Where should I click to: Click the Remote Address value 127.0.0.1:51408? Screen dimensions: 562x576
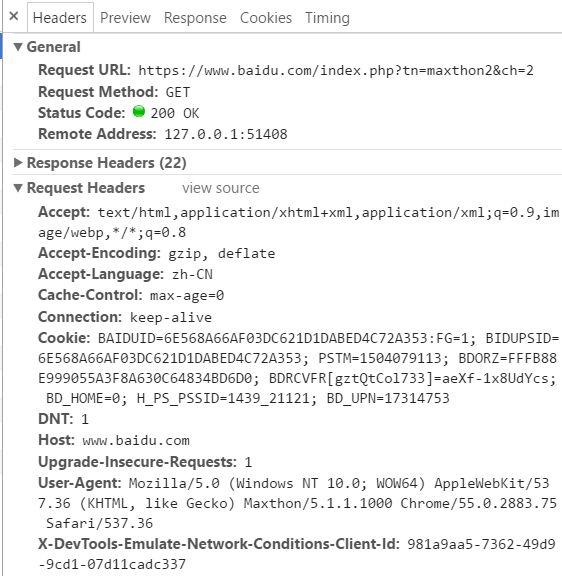(226, 134)
